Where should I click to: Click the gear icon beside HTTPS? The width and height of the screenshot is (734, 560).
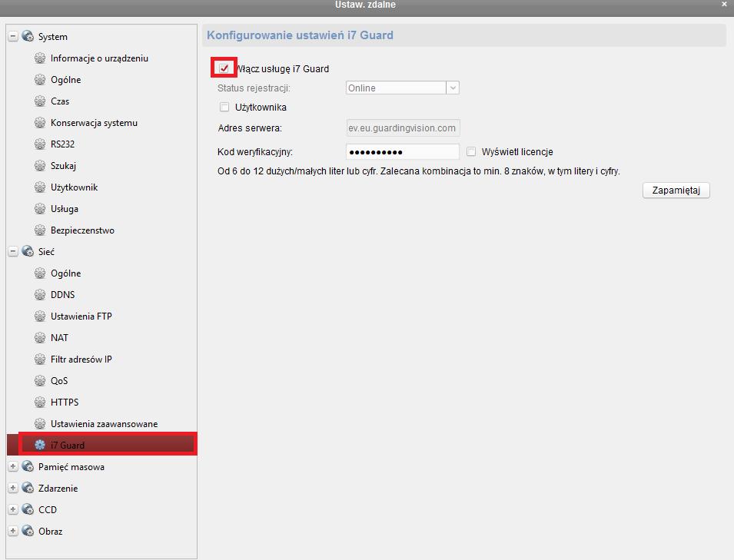[40, 403]
